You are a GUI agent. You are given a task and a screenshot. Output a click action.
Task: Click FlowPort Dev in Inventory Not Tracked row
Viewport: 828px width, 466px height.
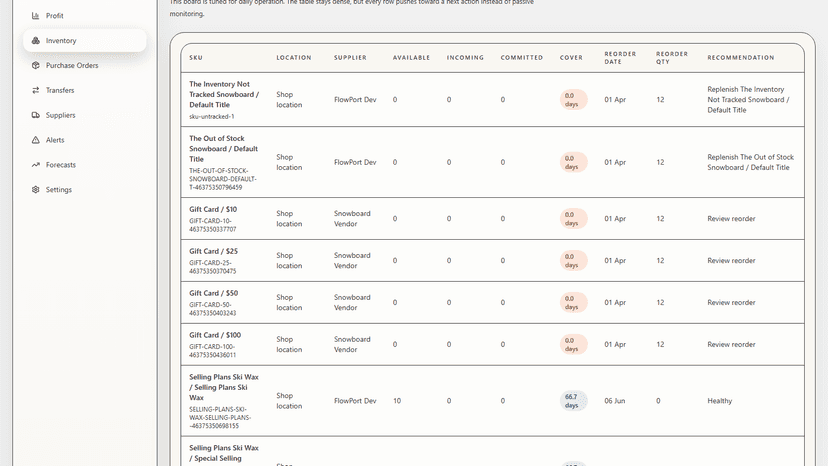pos(355,100)
